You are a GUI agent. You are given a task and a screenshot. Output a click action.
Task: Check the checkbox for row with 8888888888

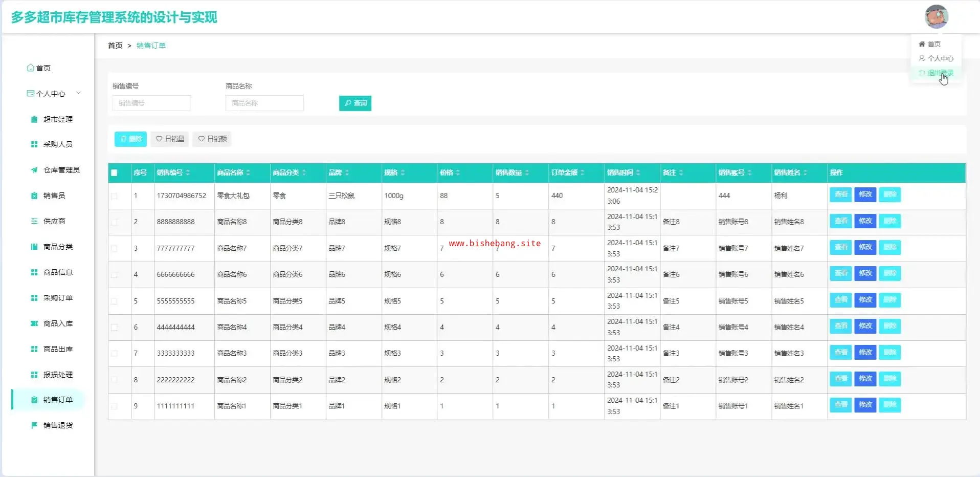114,222
